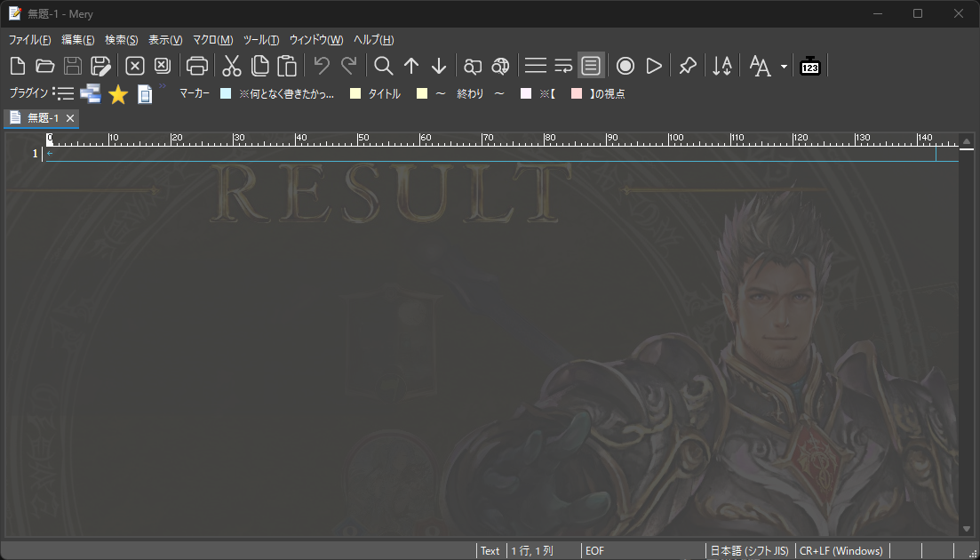Click the yellow swatch before ～ 終わり ～
This screenshot has height=560, width=980.
[x=422, y=93]
